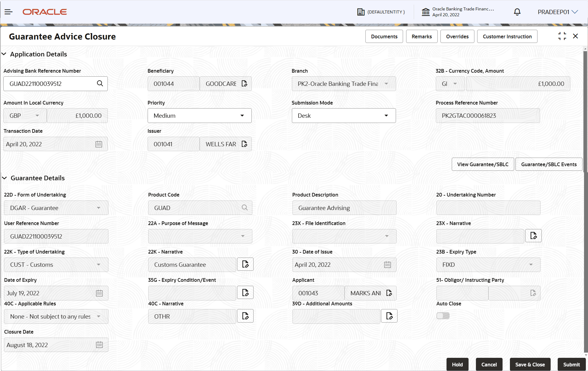This screenshot has width=588, height=371.
Task: Open the notifications bell
Action: (517, 12)
